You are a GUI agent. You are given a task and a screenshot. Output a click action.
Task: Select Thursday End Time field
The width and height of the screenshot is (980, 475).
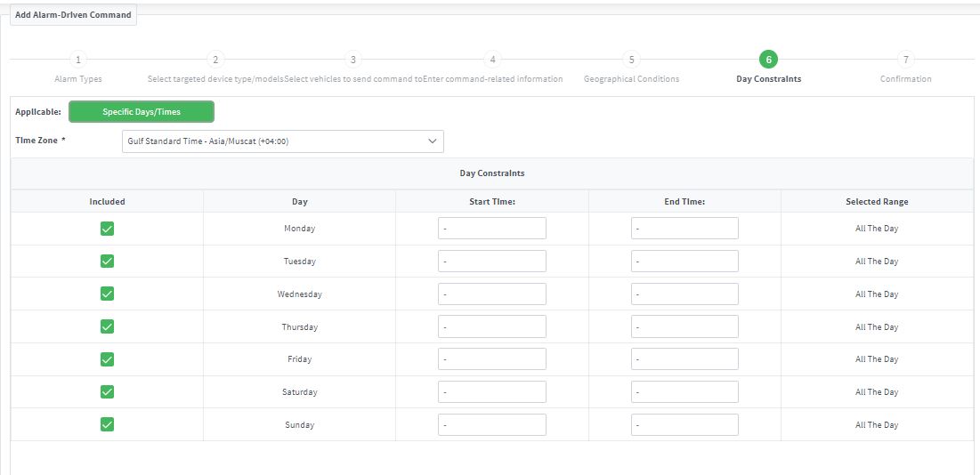coord(684,326)
